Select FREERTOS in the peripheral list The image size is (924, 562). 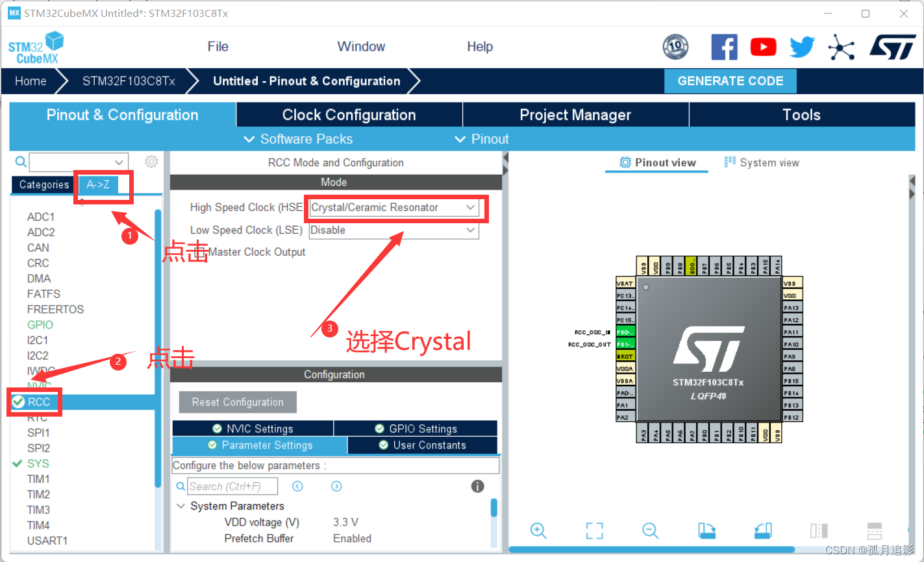(x=55, y=310)
